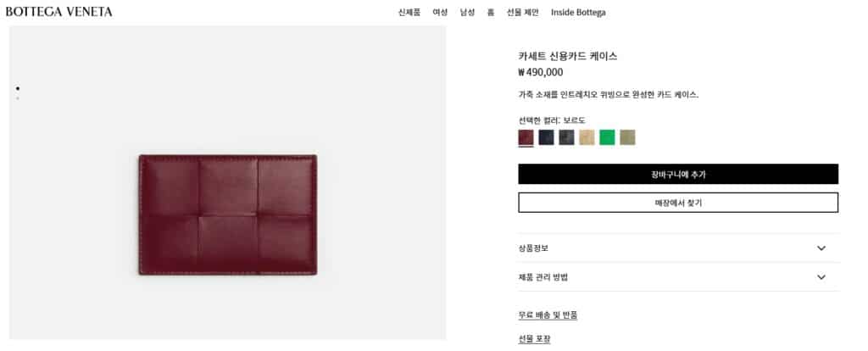The width and height of the screenshot is (868, 351).
Task: Expand the 제품 관리 방법 chevron
Action: coord(821,276)
